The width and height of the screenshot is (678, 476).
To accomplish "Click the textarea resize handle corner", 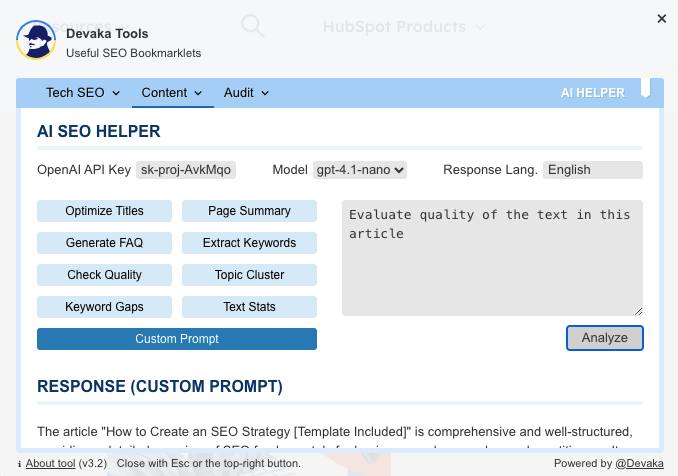I will (638, 311).
